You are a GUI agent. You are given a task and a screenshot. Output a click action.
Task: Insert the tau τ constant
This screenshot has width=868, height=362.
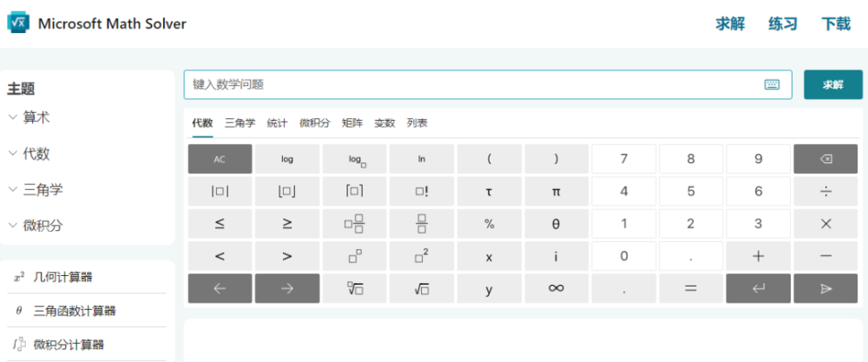489,192
